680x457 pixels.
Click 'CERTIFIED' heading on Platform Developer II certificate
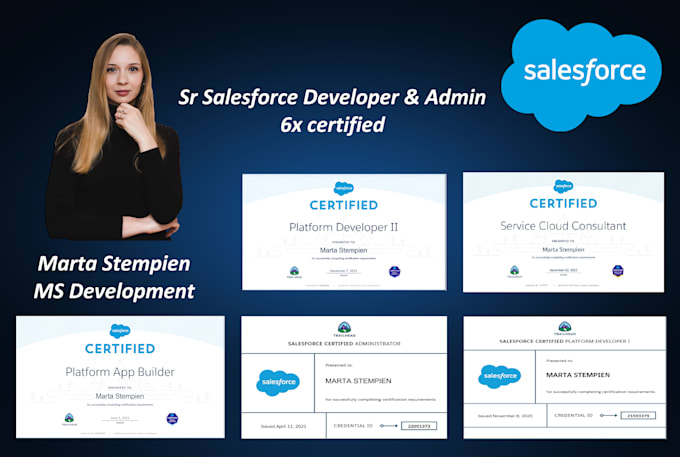pyautogui.click(x=343, y=205)
